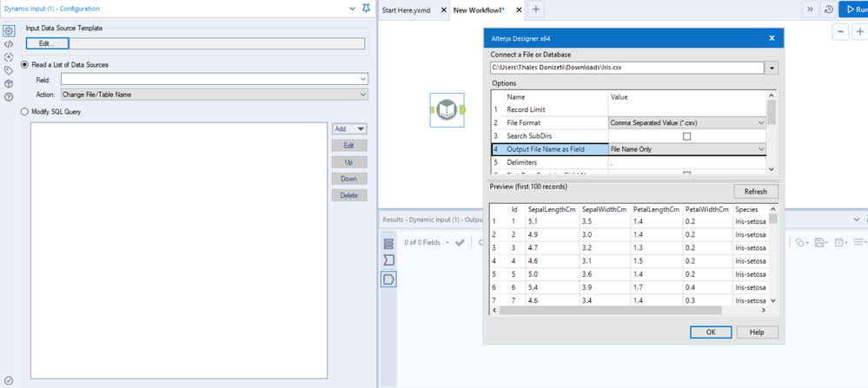Viewport: 868px width, 388px height.
Task: Open the XML view icon in sidebar
Action: point(9,44)
